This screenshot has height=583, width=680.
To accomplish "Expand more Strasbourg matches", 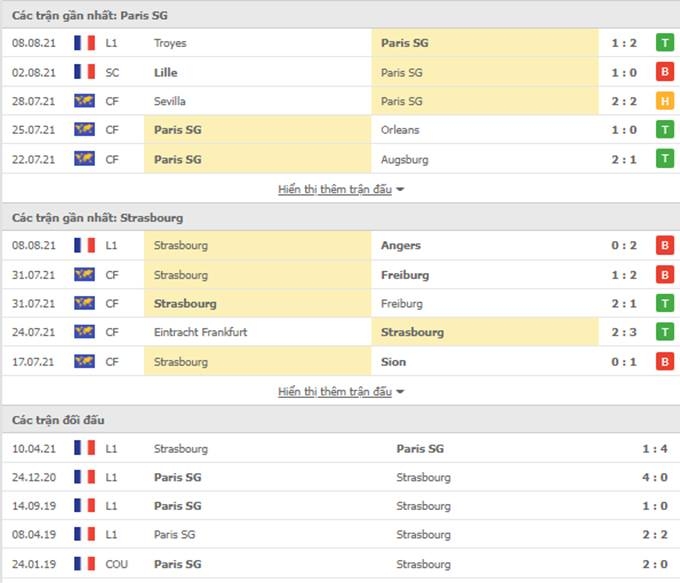I will pos(335,392).
